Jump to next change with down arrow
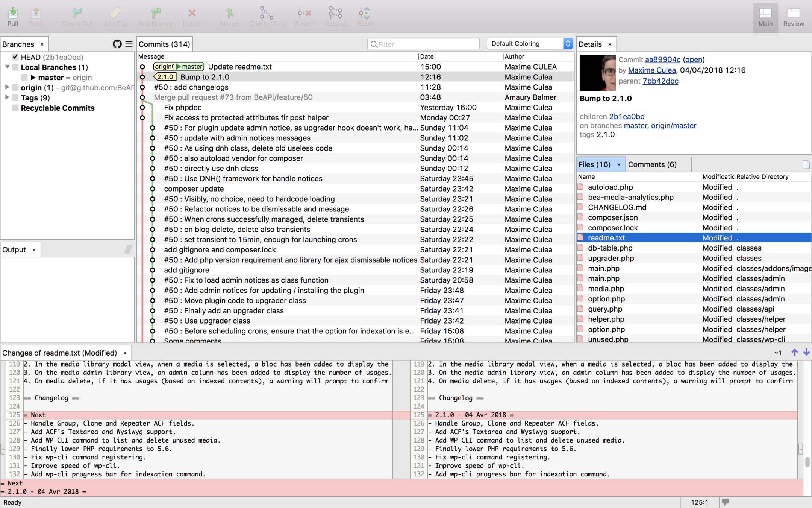 (806, 353)
